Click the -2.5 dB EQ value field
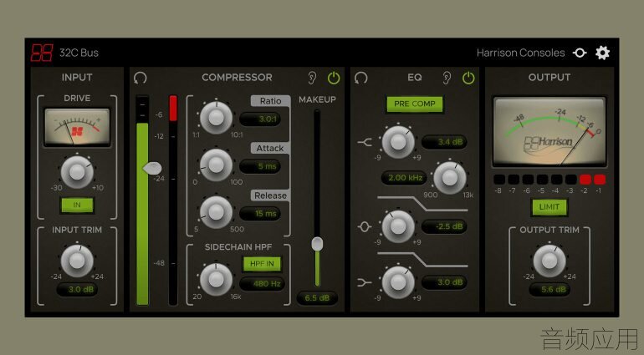This screenshot has height=355, width=644. click(x=444, y=226)
